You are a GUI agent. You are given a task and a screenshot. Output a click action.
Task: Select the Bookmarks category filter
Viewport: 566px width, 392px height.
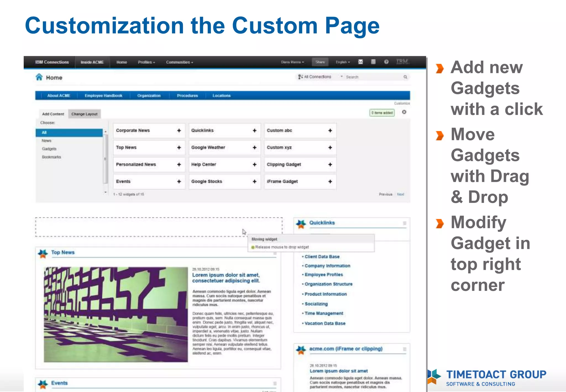pos(51,157)
